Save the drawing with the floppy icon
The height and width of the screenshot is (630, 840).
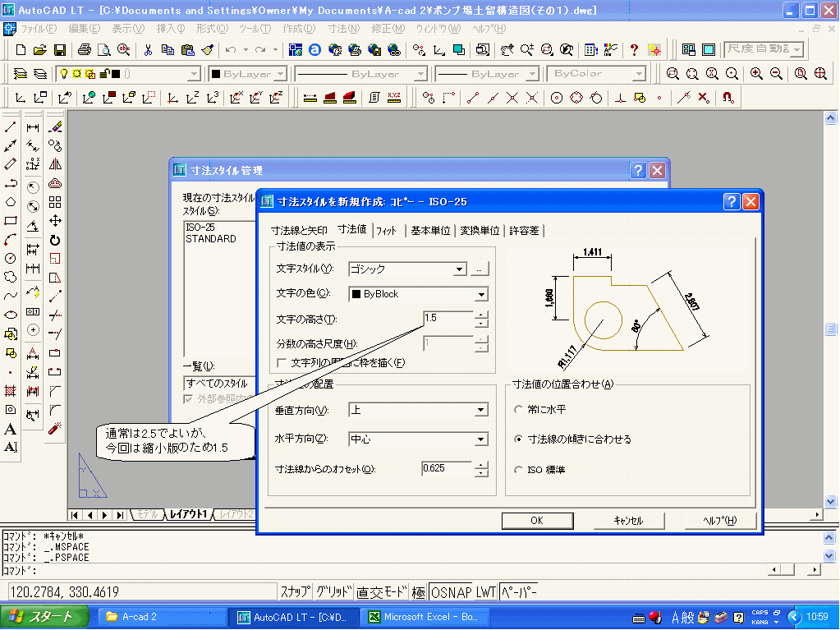click(60, 50)
